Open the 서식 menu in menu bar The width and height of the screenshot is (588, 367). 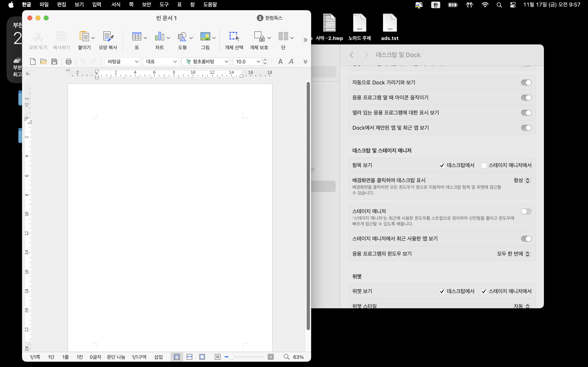point(116,5)
